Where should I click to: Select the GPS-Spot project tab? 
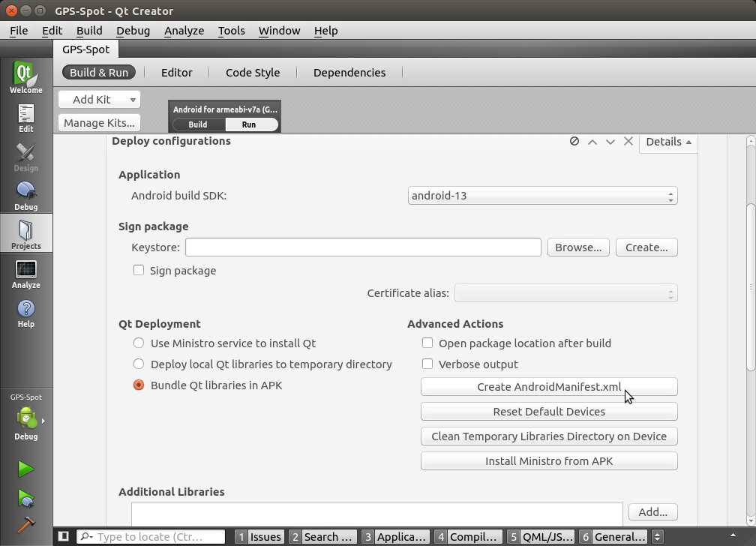tap(85, 49)
